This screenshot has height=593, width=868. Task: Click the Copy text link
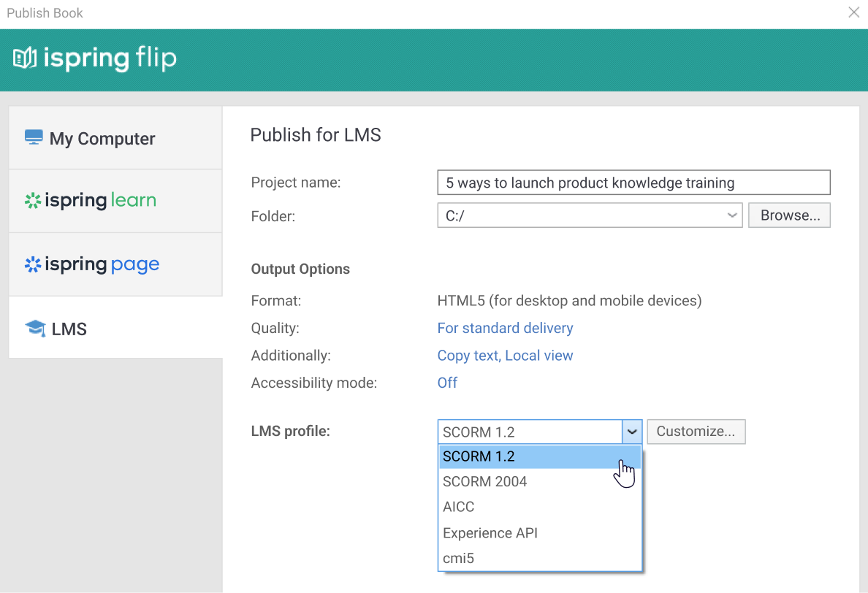pyautogui.click(x=468, y=355)
